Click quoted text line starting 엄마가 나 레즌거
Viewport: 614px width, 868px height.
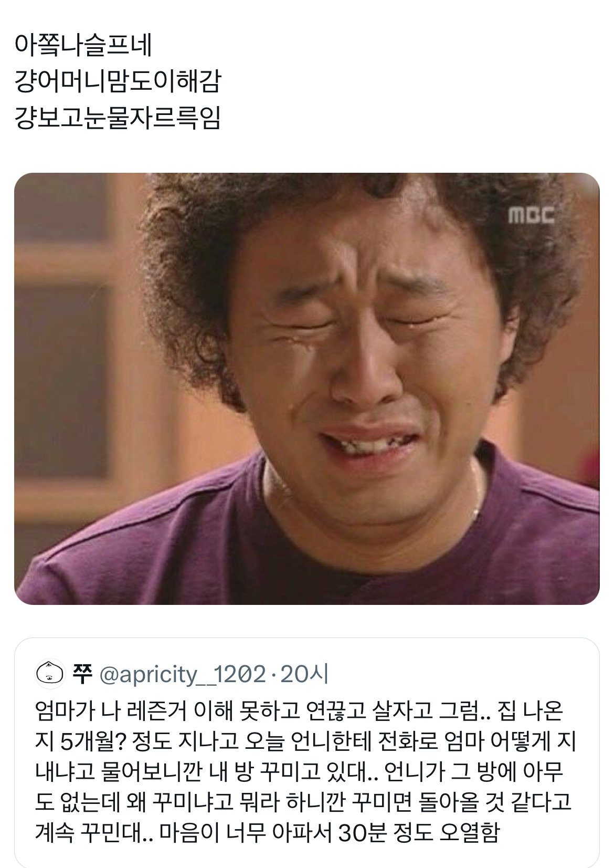pyautogui.click(x=299, y=712)
